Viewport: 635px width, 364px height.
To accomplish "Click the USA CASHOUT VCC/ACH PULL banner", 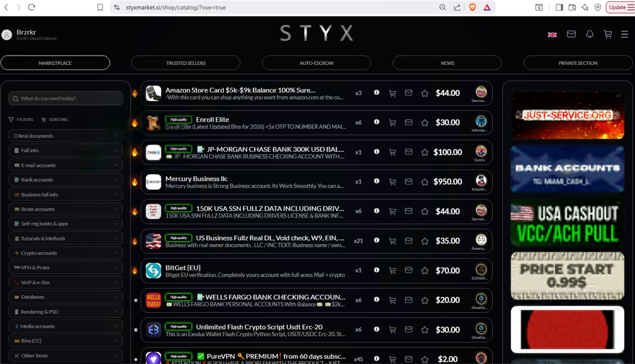I will (567, 223).
